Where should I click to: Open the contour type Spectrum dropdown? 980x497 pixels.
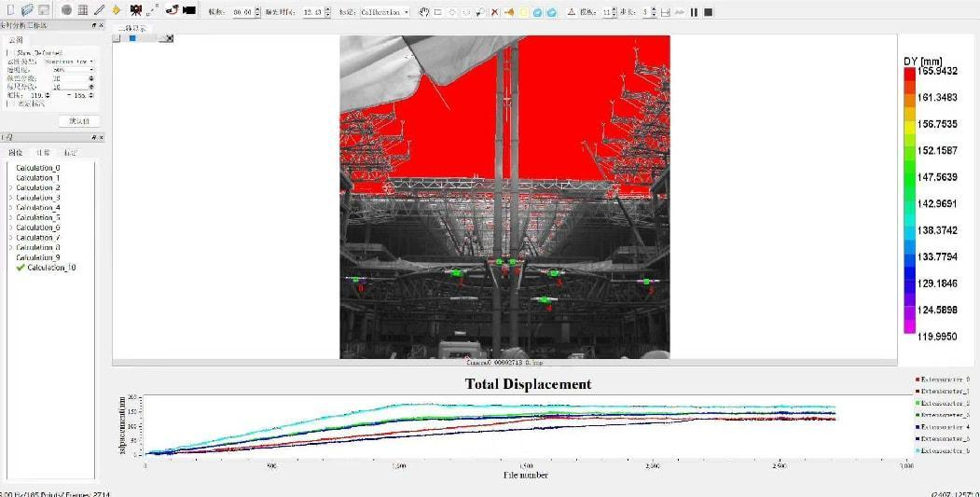click(x=69, y=62)
